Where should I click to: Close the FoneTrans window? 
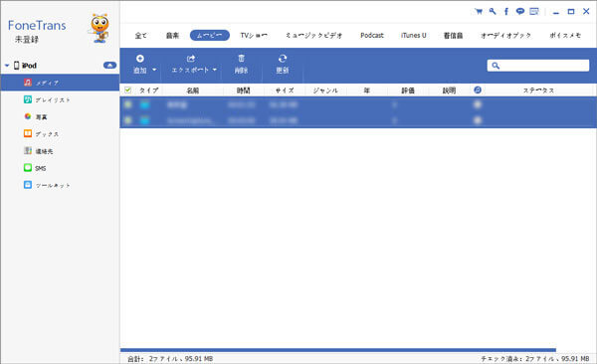point(586,11)
